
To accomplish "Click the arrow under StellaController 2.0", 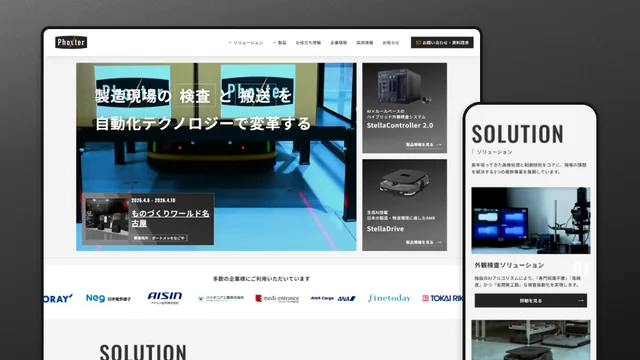I will (439, 144).
